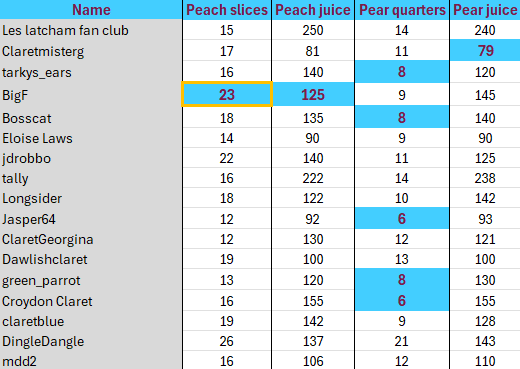Select the Les latcham fan club name cell

(91, 30)
